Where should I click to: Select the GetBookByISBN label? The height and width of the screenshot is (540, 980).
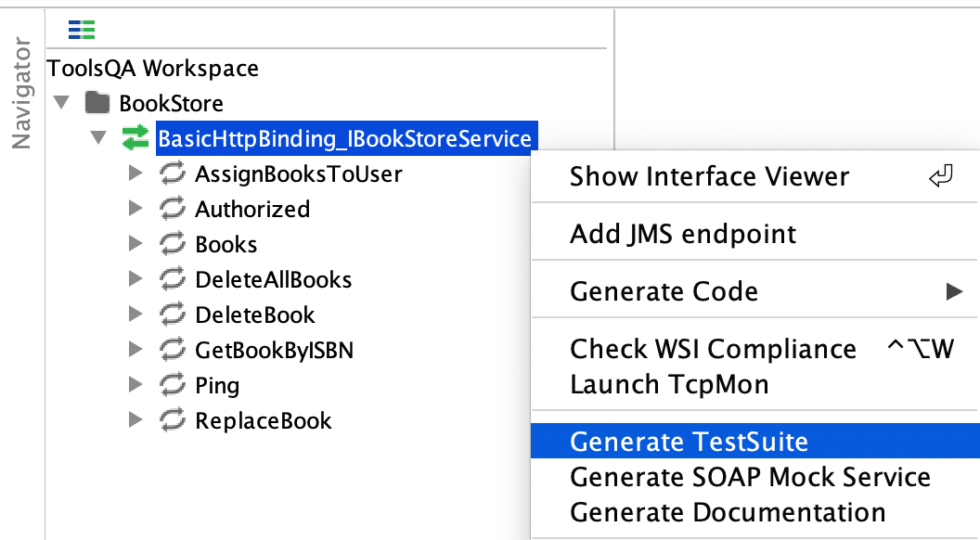[275, 350]
